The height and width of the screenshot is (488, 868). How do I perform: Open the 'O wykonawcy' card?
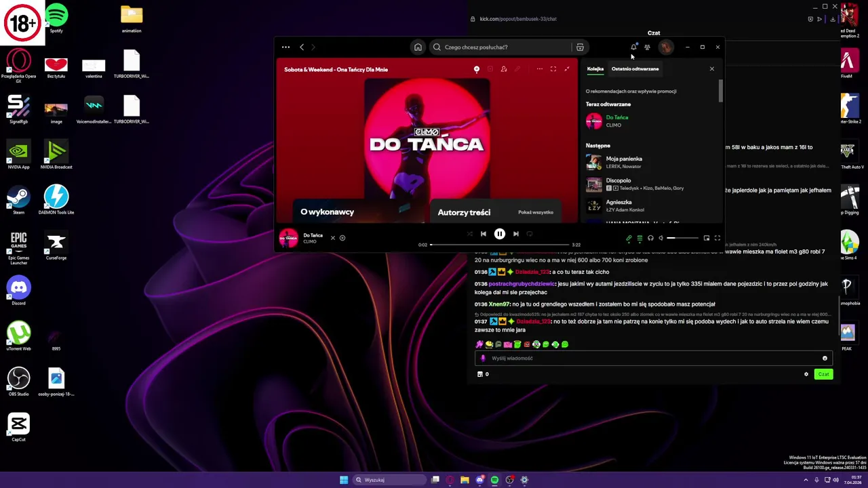point(357,211)
